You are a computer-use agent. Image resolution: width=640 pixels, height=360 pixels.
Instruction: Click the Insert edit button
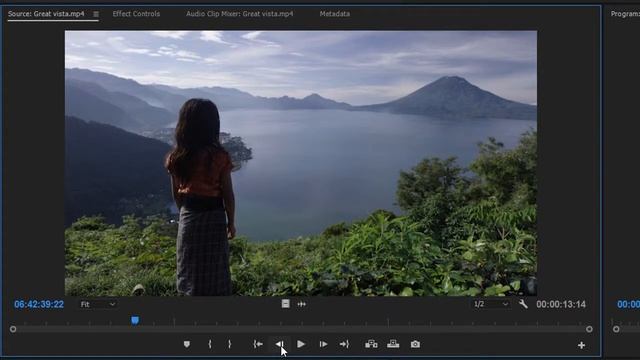pyautogui.click(x=371, y=344)
